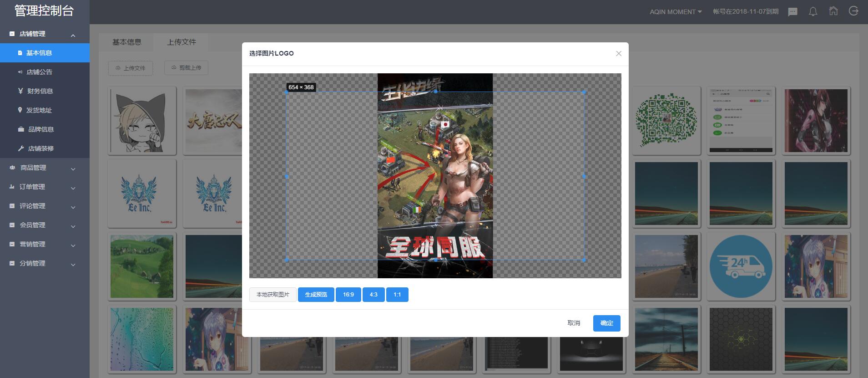Open 店铺公告 in the sidebar
The image size is (868, 378).
(45, 72)
